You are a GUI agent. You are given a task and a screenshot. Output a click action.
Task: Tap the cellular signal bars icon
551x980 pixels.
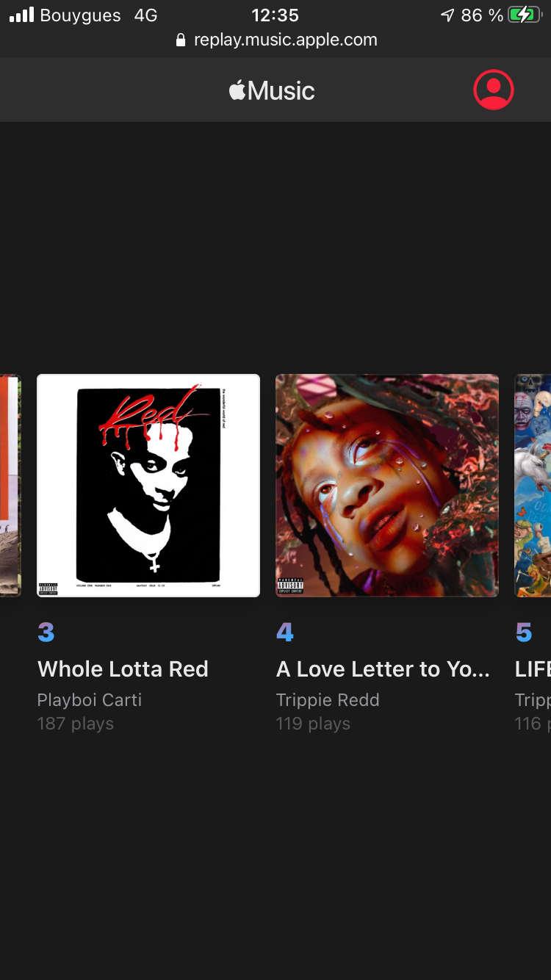click(21, 15)
